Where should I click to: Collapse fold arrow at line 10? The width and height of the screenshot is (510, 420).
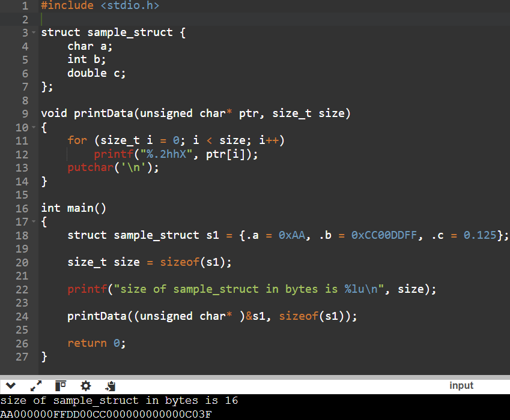(x=34, y=127)
